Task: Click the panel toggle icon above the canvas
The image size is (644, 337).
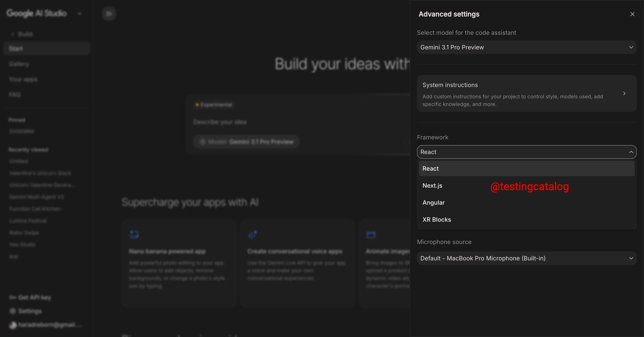Action: click(x=109, y=14)
